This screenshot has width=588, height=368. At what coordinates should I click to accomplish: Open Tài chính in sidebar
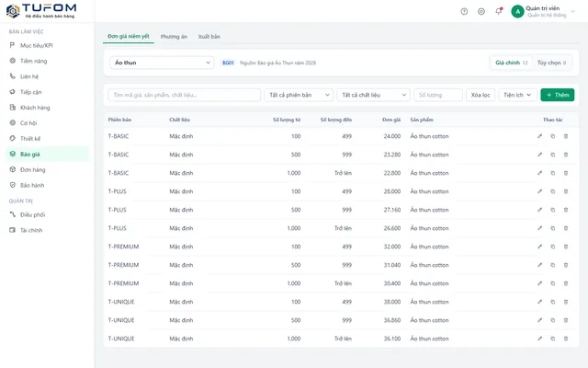pos(47,230)
